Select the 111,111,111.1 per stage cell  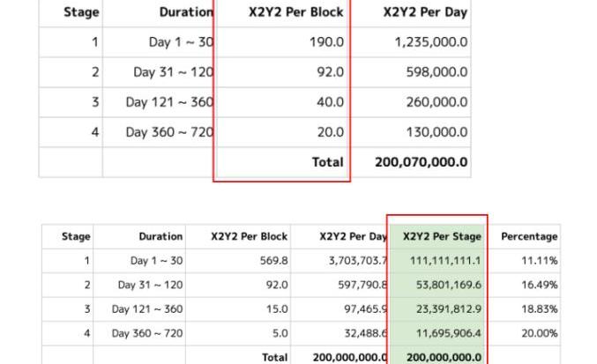[x=445, y=261]
